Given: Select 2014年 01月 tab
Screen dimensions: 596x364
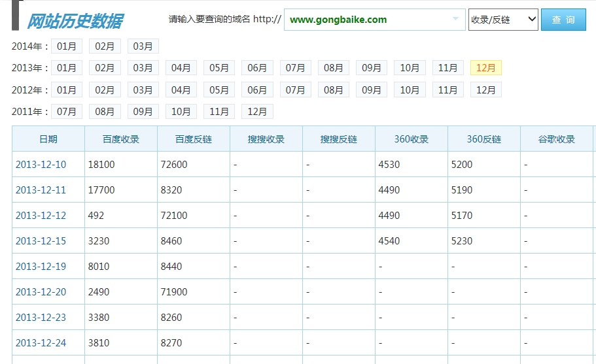Looking at the screenshot, I should pyautogui.click(x=67, y=46).
